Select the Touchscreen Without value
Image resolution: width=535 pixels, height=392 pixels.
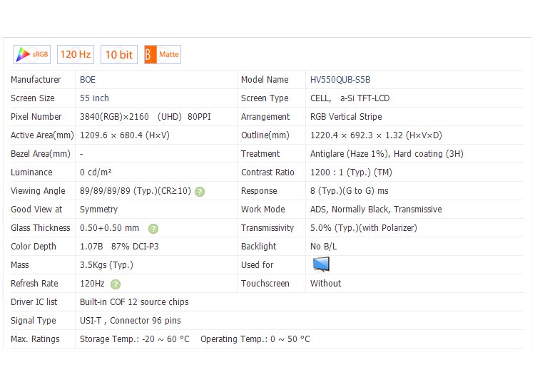[x=325, y=284]
